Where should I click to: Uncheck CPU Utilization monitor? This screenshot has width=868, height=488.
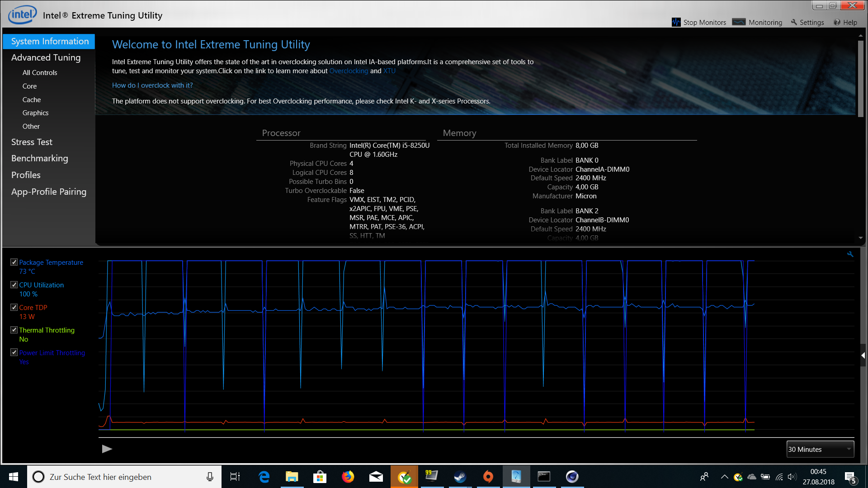[14, 285]
